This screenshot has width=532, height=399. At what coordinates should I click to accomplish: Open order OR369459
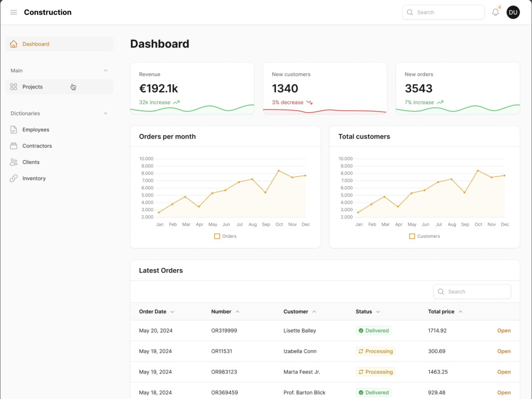(x=504, y=393)
